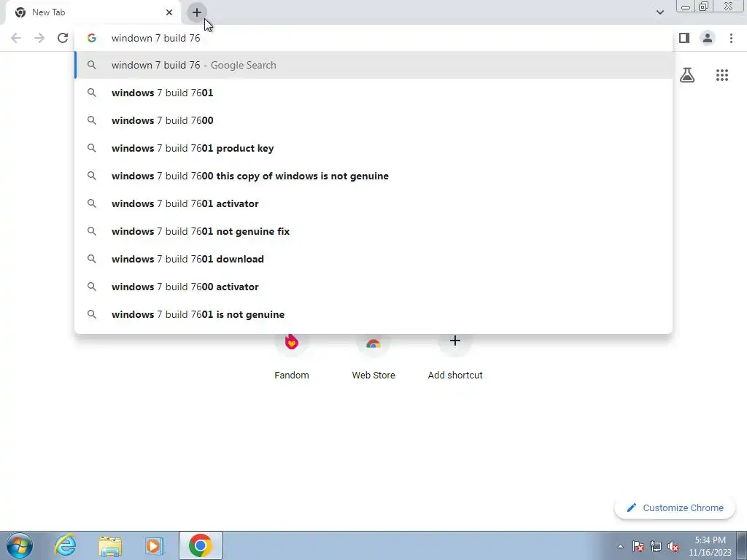Viewport: 747px width, 560px height.
Task: Open a new tab with plus button
Action: 197,12
